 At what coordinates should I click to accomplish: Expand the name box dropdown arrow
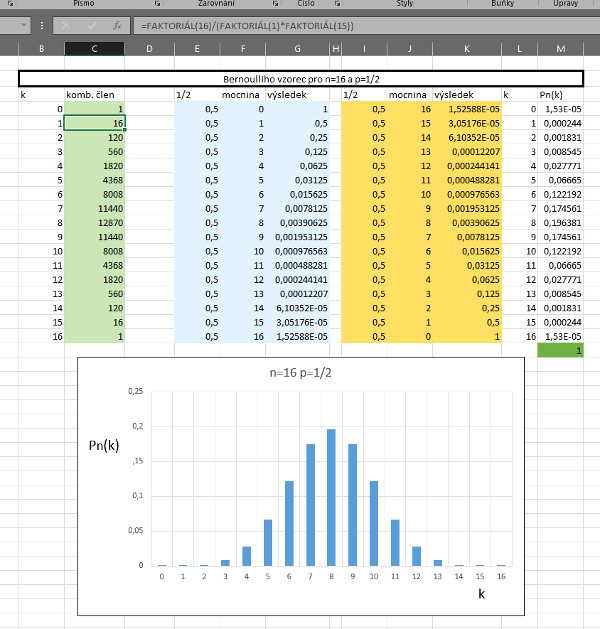point(24,26)
